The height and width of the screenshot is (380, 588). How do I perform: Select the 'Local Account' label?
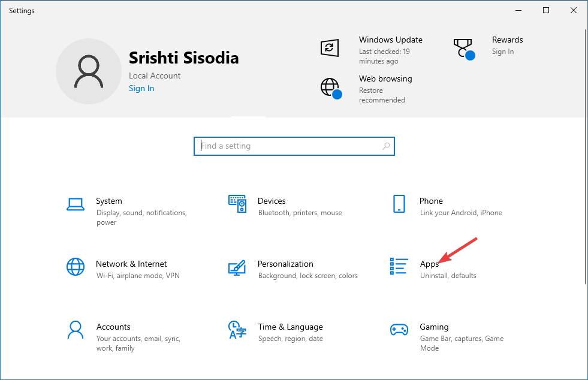pyautogui.click(x=155, y=76)
